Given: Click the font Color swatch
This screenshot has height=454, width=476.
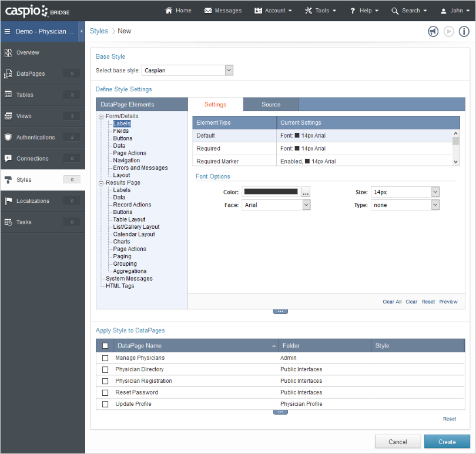Looking at the screenshot, I should (271, 192).
